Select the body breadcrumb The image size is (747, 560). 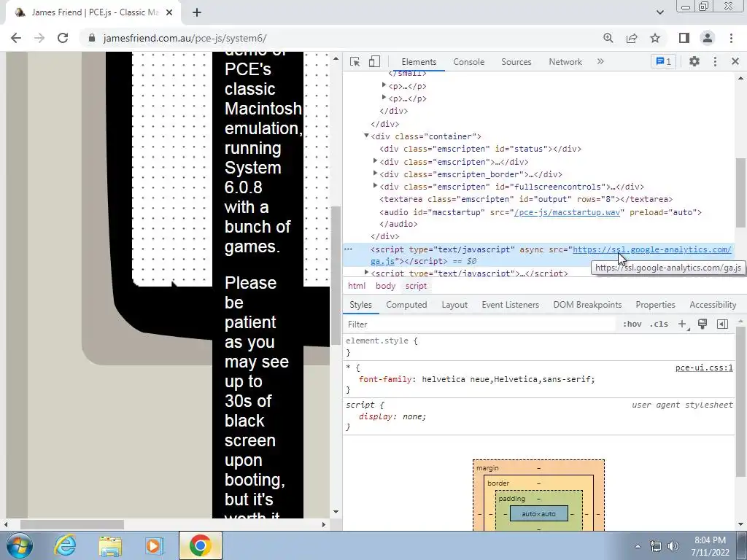point(385,286)
